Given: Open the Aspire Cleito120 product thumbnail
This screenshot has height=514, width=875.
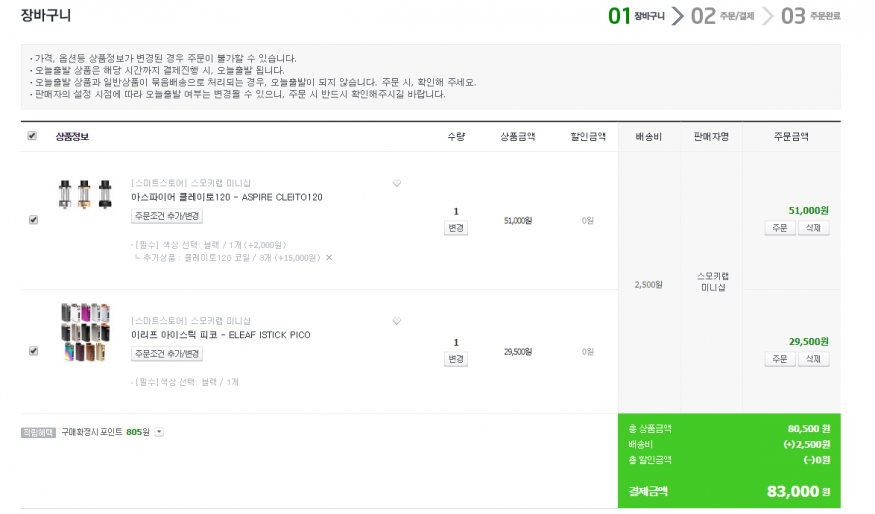Looking at the screenshot, I should pyautogui.click(x=85, y=194).
